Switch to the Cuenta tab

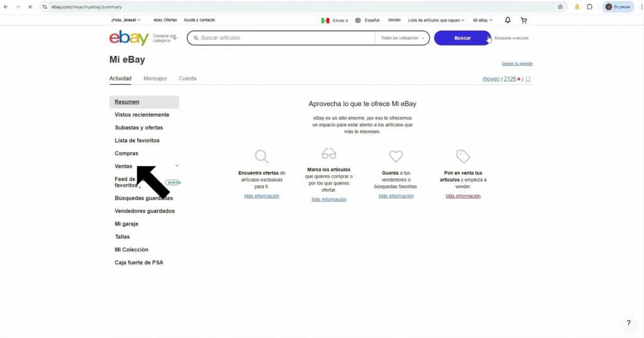187,79
